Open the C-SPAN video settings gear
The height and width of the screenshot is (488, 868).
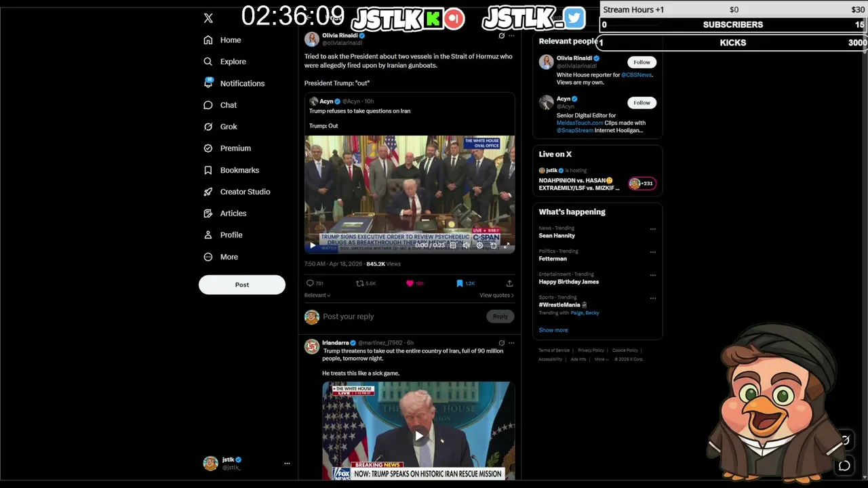coord(479,245)
